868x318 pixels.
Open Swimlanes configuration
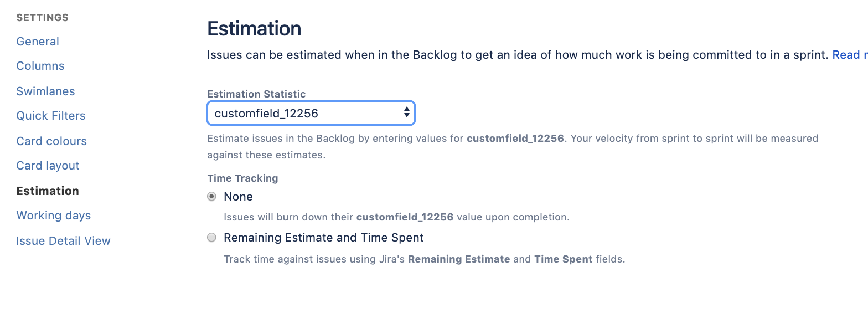45,91
